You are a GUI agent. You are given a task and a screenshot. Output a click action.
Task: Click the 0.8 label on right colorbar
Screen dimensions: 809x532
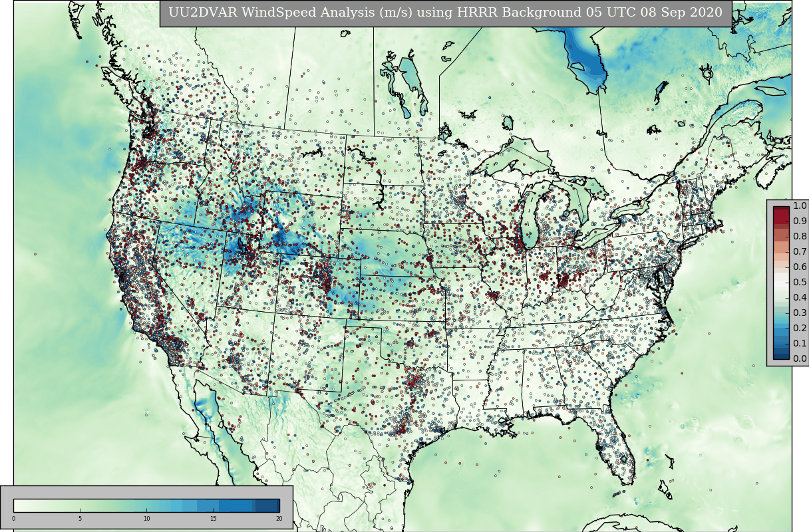pyautogui.click(x=799, y=237)
